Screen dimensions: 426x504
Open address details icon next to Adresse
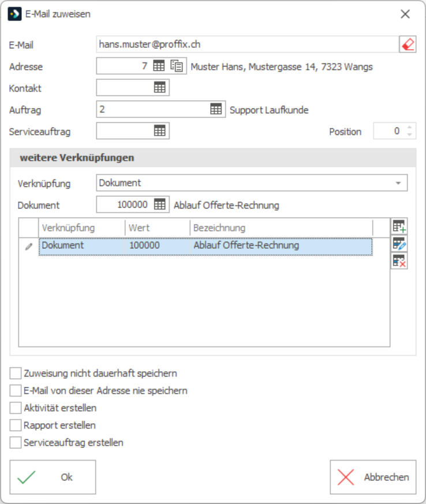177,66
